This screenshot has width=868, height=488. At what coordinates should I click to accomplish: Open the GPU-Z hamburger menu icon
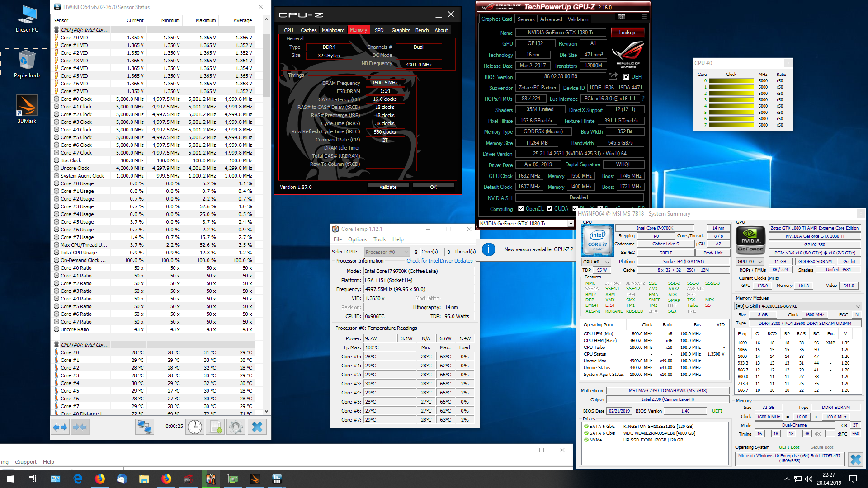[x=644, y=17]
